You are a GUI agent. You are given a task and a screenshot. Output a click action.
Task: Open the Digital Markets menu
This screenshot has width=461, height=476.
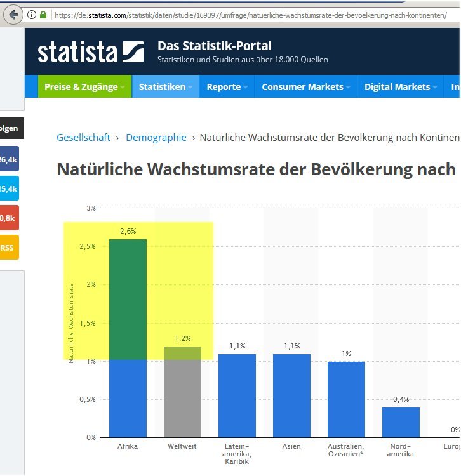pyautogui.click(x=401, y=87)
